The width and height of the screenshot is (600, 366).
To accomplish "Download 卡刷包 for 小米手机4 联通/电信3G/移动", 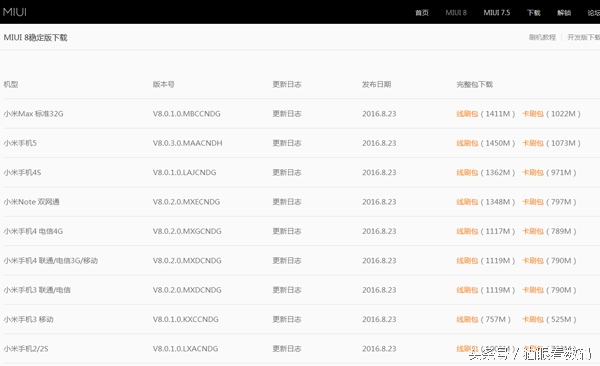I will point(533,261).
